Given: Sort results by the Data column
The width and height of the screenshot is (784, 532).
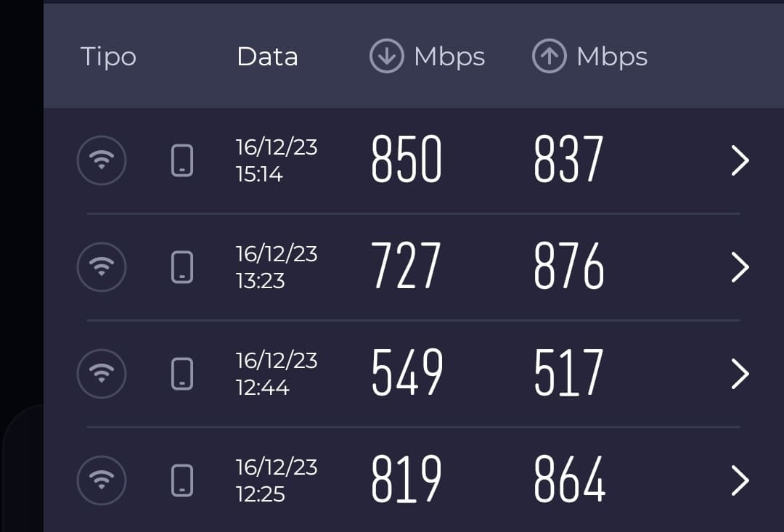Looking at the screenshot, I should click(x=267, y=57).
